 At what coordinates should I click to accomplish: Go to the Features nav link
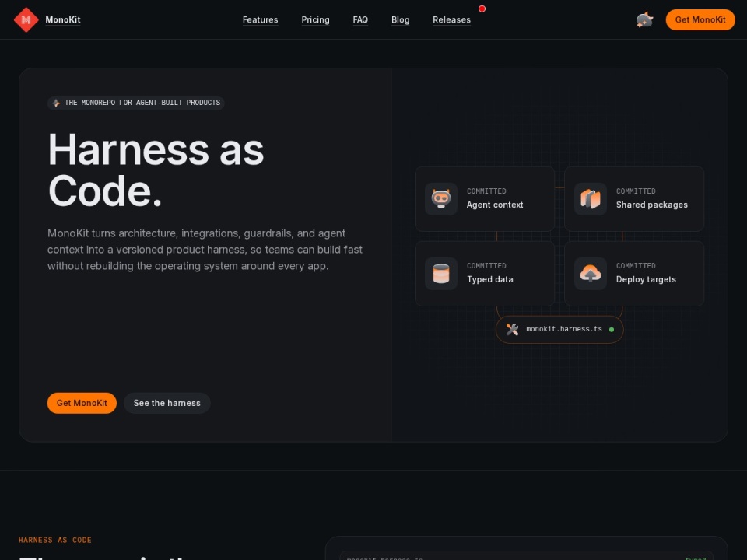pyautogui.click(x=260, y=19)
